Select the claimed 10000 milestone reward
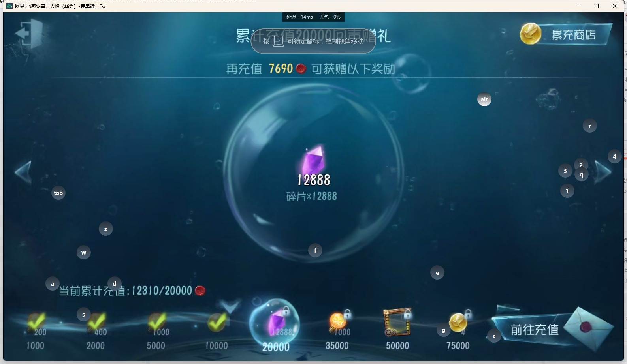Screen dimensions: 627x364 coord(217,331)
